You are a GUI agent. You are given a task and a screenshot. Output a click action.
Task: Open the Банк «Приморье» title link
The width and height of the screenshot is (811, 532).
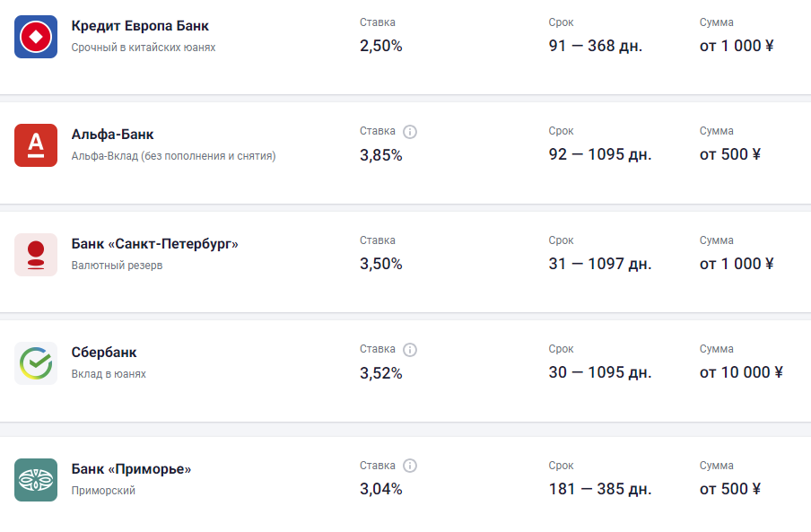click(x=131, y=469)
